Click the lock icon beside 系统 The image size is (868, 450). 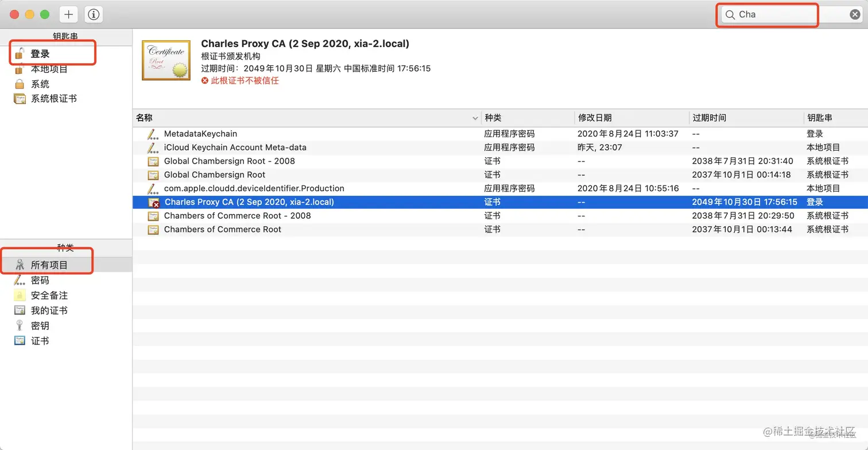pos(20,84)
